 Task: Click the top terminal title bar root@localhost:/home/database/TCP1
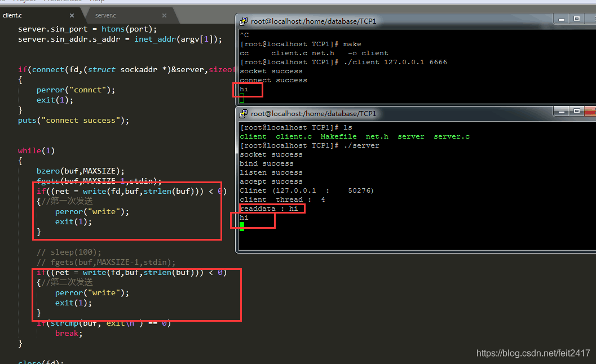pyautogui.click(x=314, y=21)
